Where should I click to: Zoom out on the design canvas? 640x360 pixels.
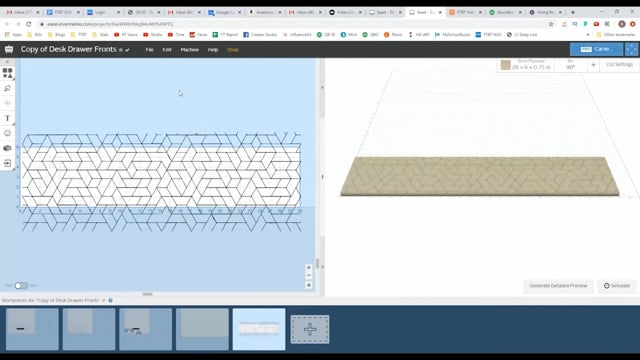point(309,276)
